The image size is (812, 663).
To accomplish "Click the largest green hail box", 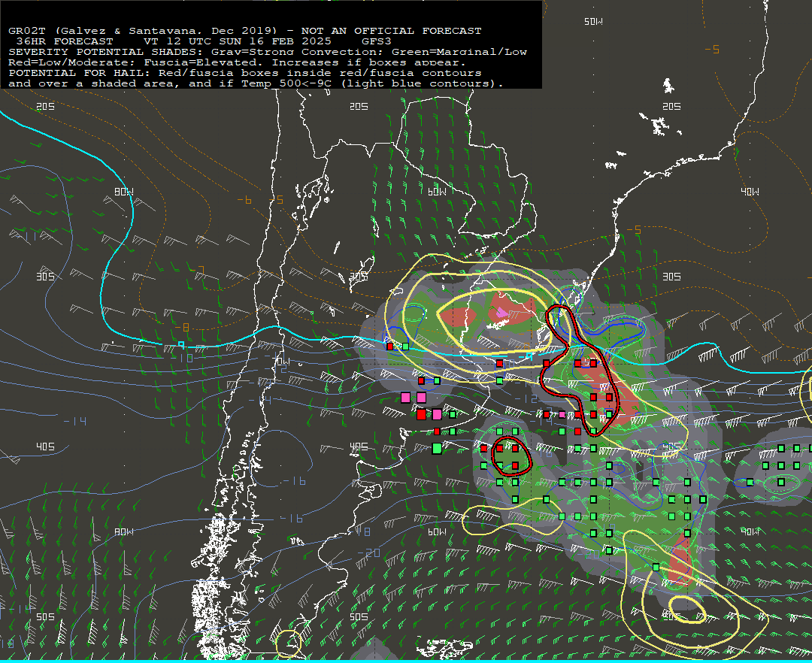I will click(437, 449).
